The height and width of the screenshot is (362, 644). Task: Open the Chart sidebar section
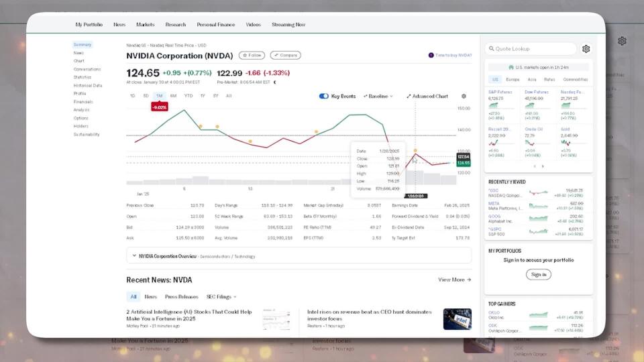tap(79, 61)
